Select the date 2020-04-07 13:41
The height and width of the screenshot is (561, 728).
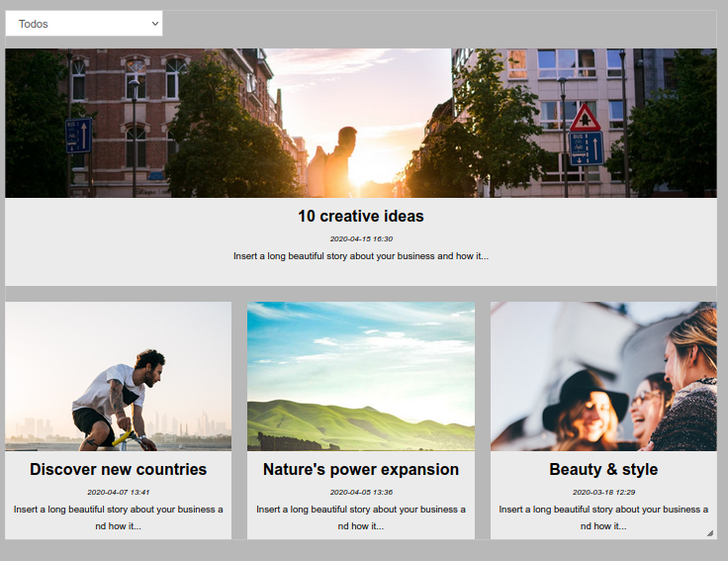(118, 492)
